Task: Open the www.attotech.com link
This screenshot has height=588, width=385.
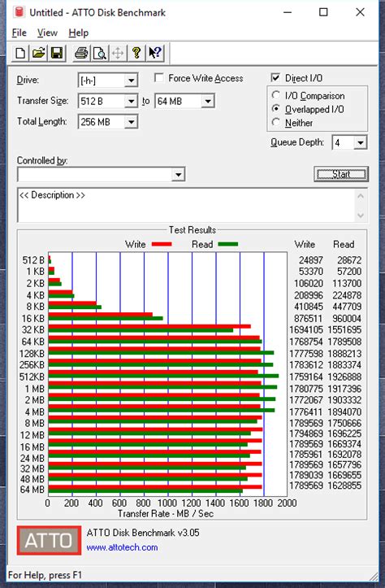Action: tap(122, 547)
